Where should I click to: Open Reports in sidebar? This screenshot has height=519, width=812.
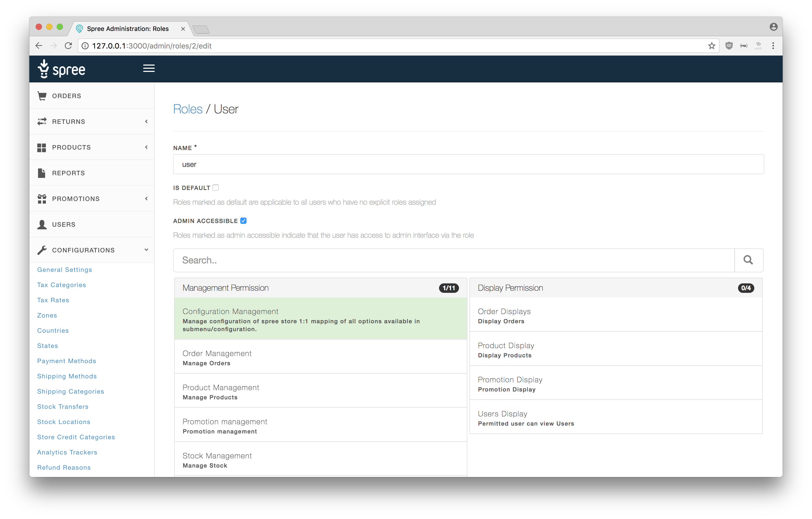point(92,173)
